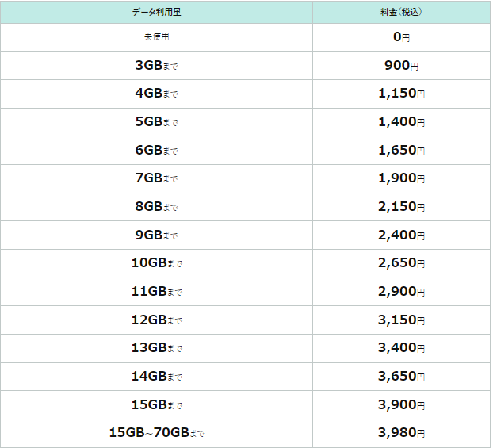This screenshot has width=493, height=448.
Task: Click the 3,900円 price cell
Action: [x=401, y=405]
